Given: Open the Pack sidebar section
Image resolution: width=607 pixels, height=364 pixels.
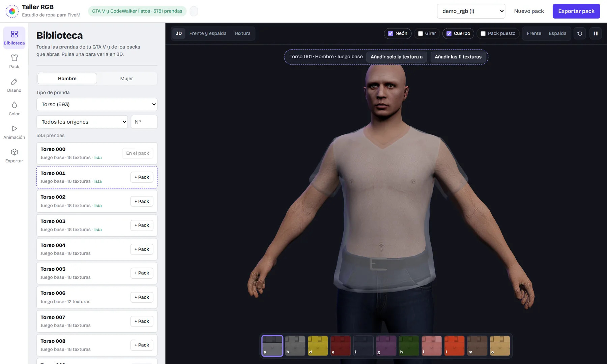Looking at the screenshot, I should (14, 61).
